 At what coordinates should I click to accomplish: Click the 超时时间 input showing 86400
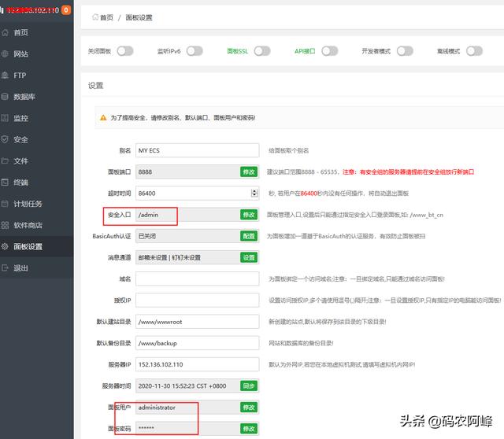197,193
